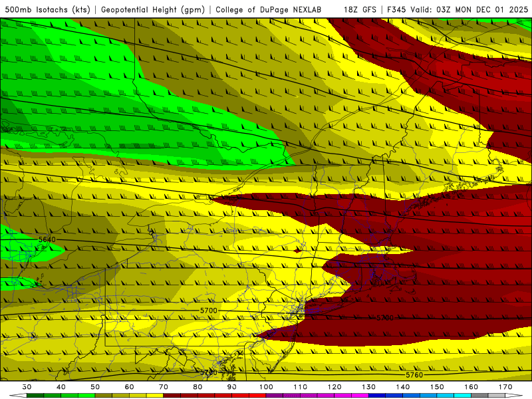Select the legend value 100
The width and height of the screenshot is (532, 399).
click(x=266, y=387)
